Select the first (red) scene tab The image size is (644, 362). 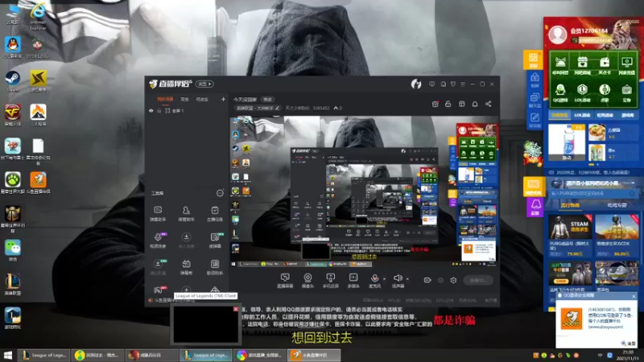click(x=165, y=99)
